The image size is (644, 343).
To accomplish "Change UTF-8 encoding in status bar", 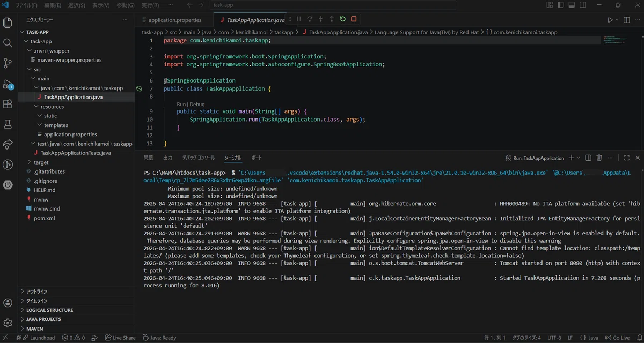I will tap(554, 338).
